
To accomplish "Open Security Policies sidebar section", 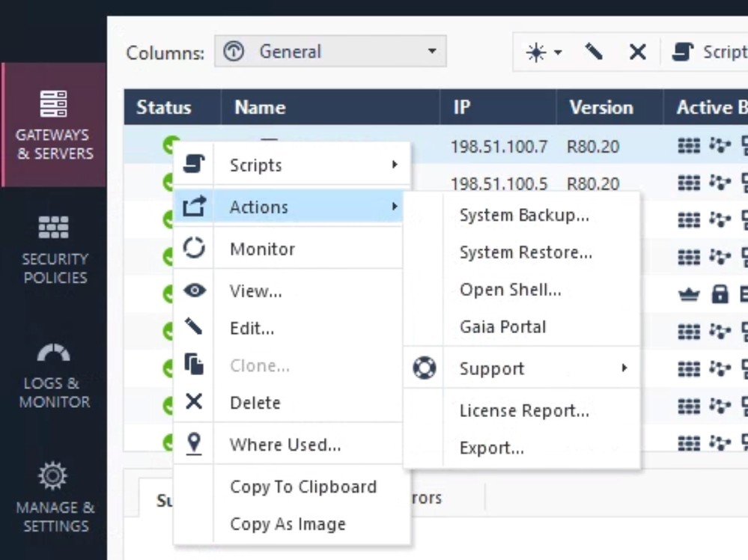I will (55, 249).
